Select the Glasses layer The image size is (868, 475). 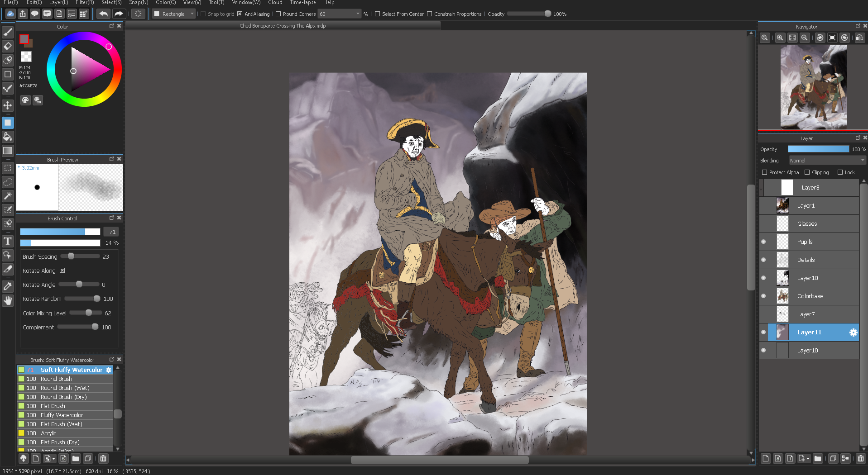[807, 223]
